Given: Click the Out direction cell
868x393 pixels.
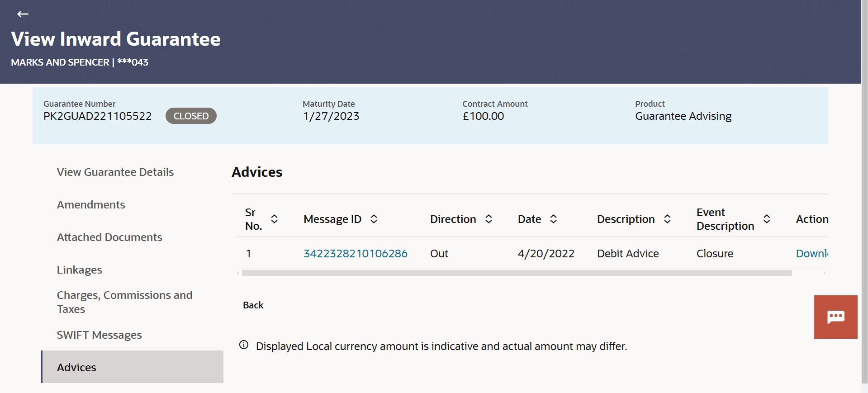Looking at the screenshot, I should click(x=439, y=254).
